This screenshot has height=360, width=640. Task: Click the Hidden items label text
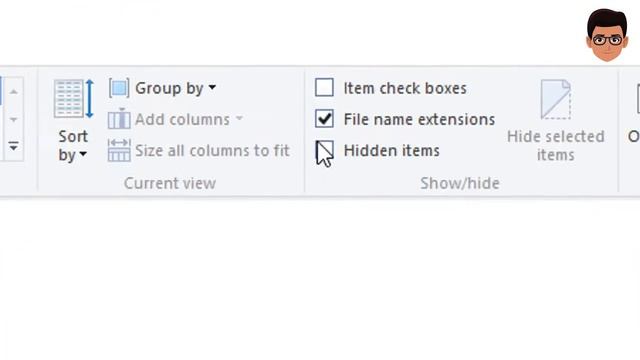coord(391,151)
